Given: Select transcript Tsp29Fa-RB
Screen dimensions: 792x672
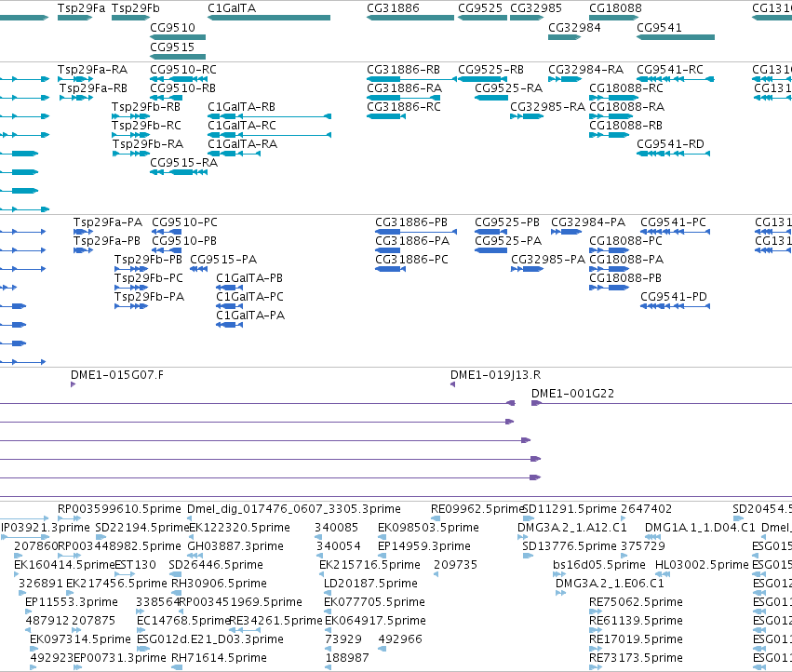Looking at the screenshot, I should [76, 98].
